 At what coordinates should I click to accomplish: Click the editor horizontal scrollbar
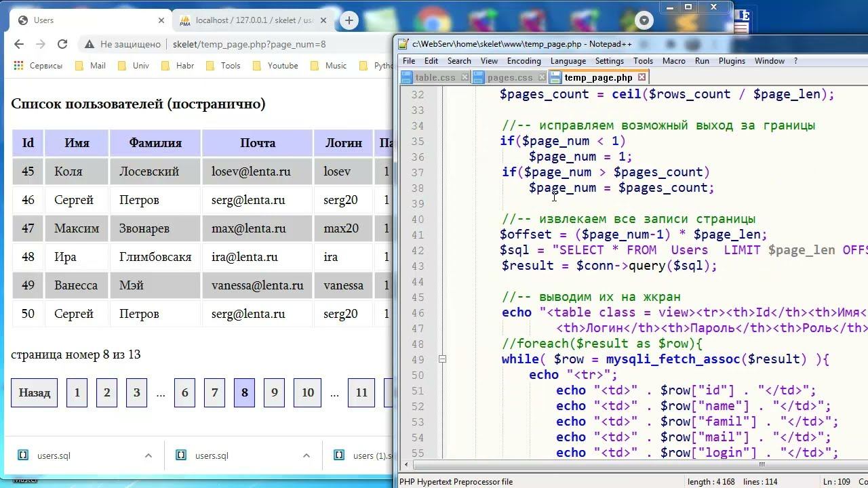[610, 465]
